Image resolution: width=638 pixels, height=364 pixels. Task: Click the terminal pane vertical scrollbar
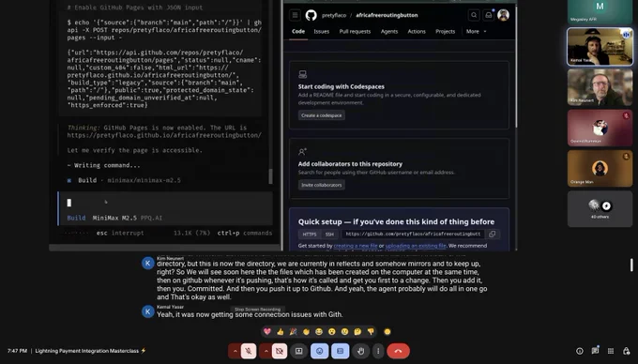pyautogui.click(x=270, y=175)
